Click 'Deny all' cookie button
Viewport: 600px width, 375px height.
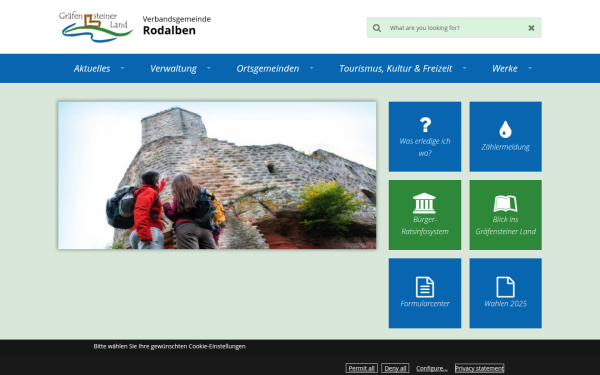pyautogui.click(x=395, y=368)
